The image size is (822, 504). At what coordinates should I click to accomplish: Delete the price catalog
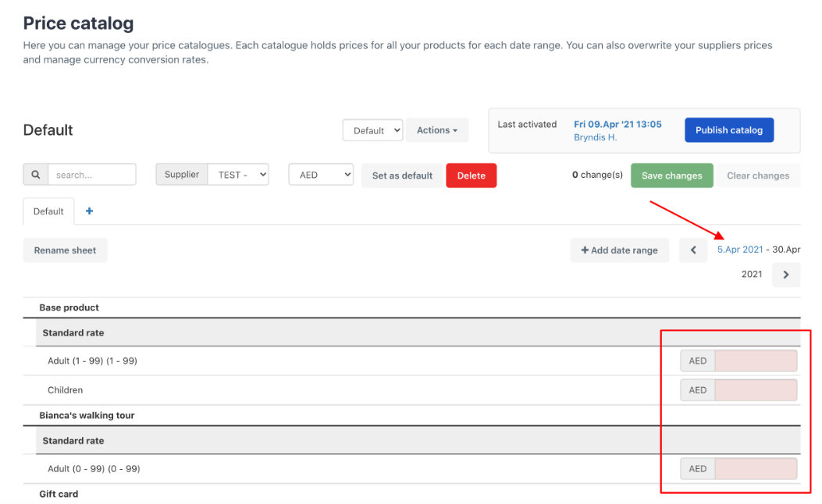point(471,176)
